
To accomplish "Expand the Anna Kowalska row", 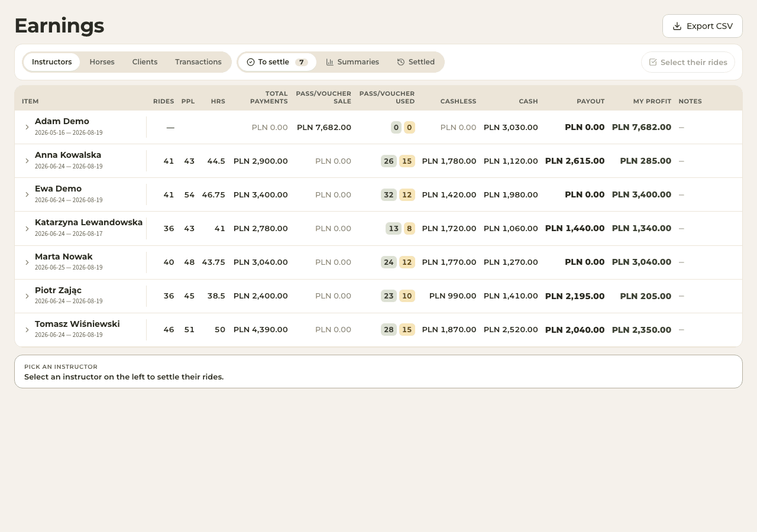I will 27,161.
